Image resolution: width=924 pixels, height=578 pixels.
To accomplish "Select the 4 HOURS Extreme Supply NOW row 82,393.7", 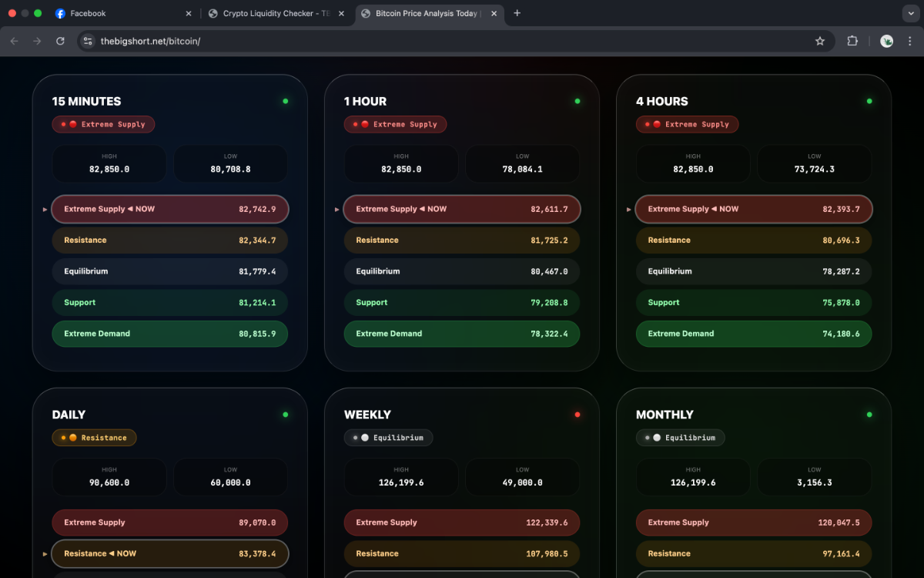I will 754,209.
